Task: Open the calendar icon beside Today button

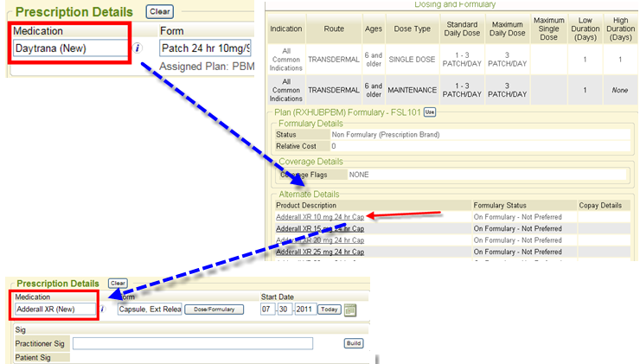Action: coord(350,310)
